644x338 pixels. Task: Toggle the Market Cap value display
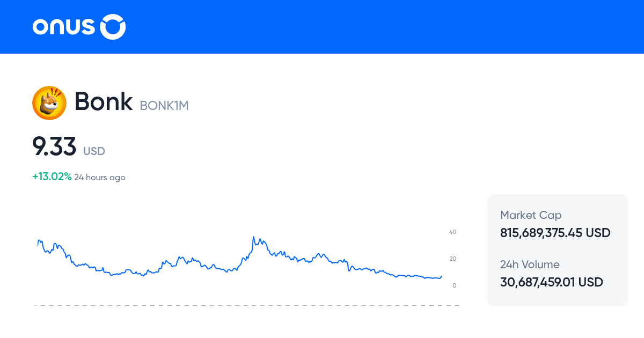555,233
